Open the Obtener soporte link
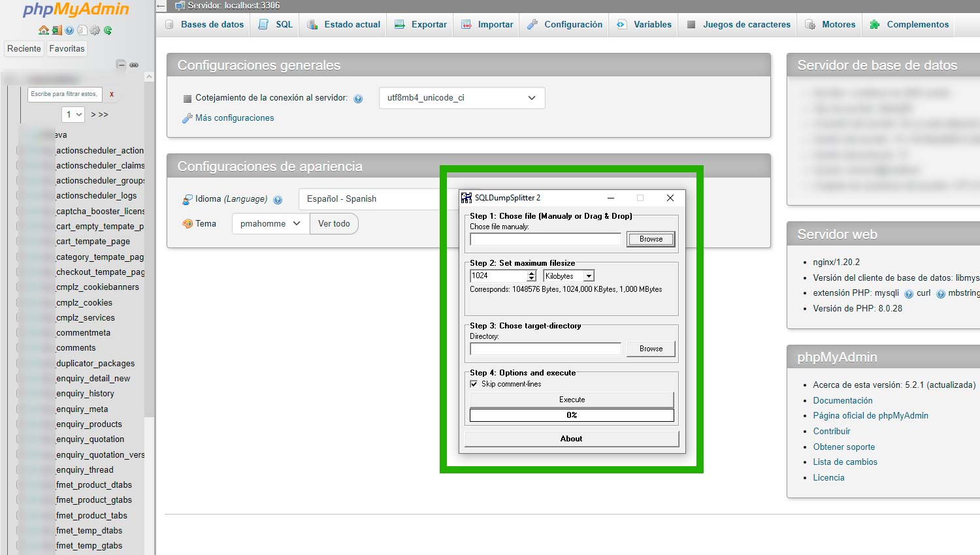The width and height of the screenshot is (980, 555). coord(844,447)
